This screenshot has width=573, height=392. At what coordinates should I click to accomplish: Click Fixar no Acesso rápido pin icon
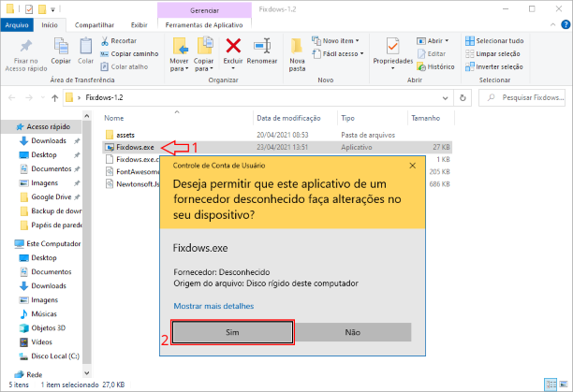(25, 47)
